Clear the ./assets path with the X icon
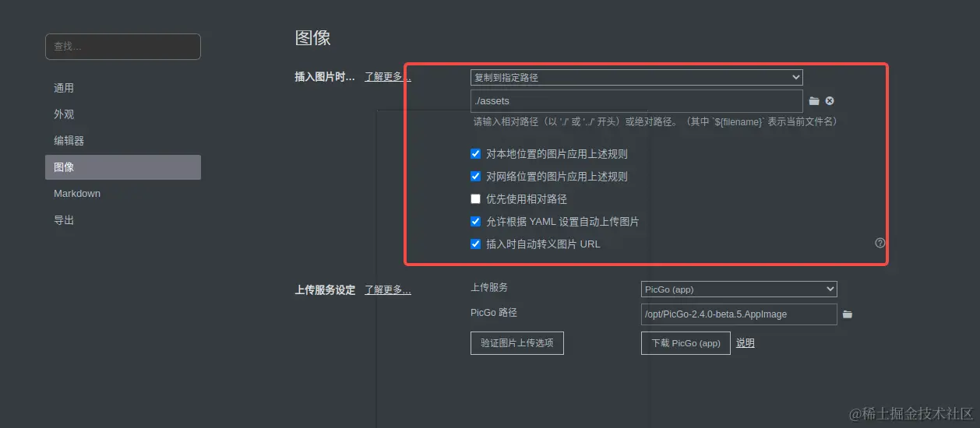Viewport: 980px width, 428px height. pyautogui.click(x=830, y=101)
